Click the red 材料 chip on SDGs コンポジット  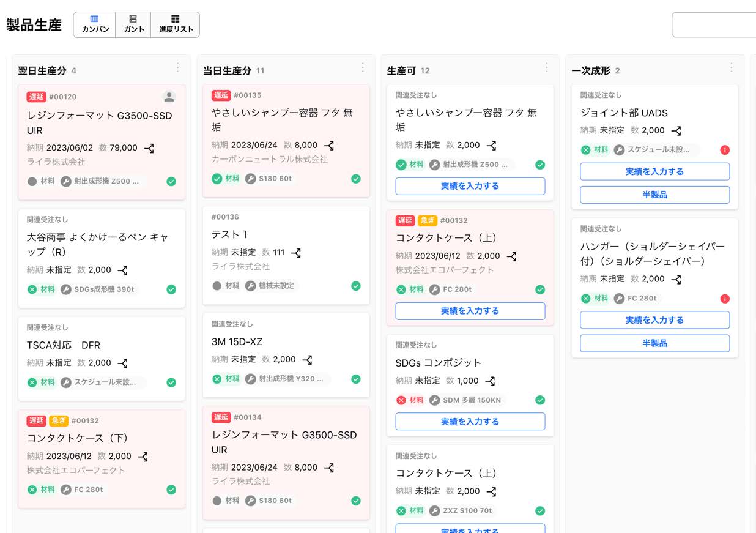click(410, 400)
